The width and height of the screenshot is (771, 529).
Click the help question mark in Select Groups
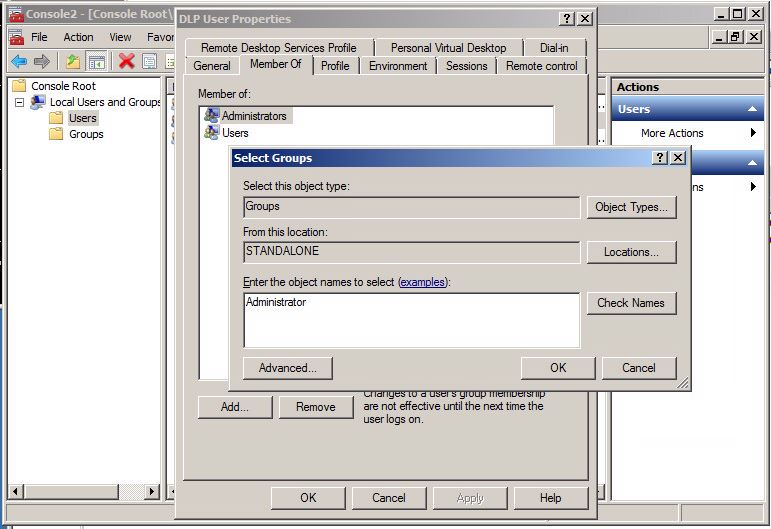[660, 158]
